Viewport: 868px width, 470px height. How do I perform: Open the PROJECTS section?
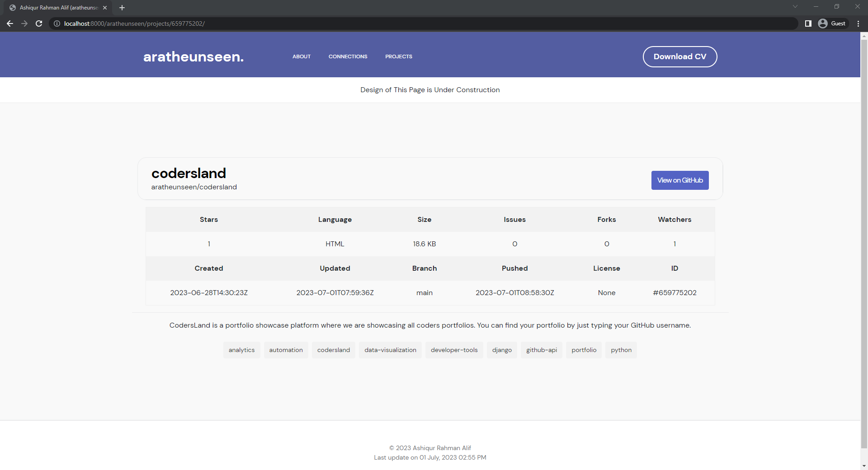click(398, 56)
